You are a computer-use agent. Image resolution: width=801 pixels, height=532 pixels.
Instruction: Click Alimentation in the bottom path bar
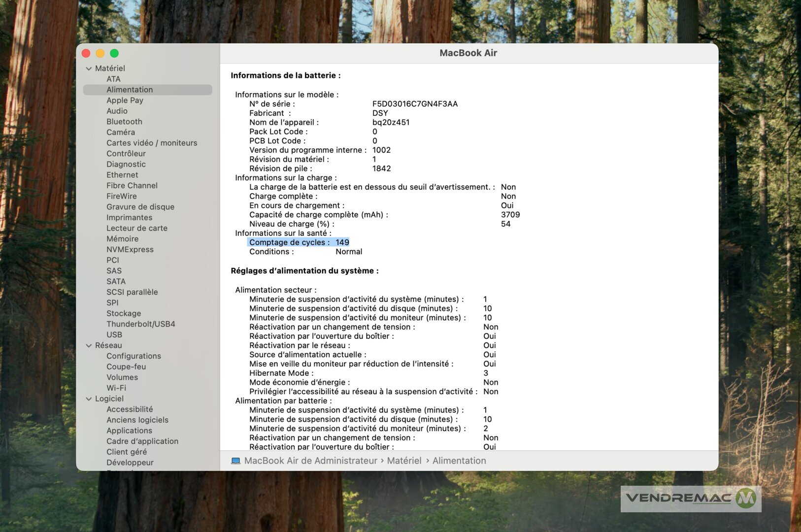tap(459, 461)
